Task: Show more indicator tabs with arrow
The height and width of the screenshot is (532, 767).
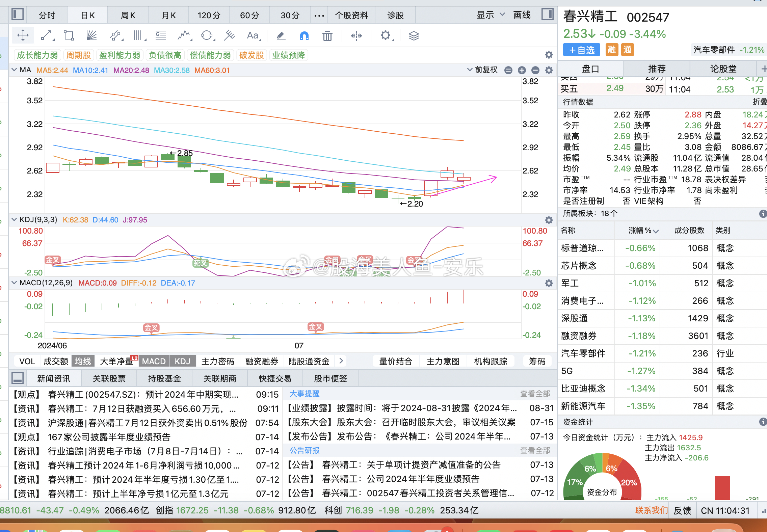Action: pos(341,361)
